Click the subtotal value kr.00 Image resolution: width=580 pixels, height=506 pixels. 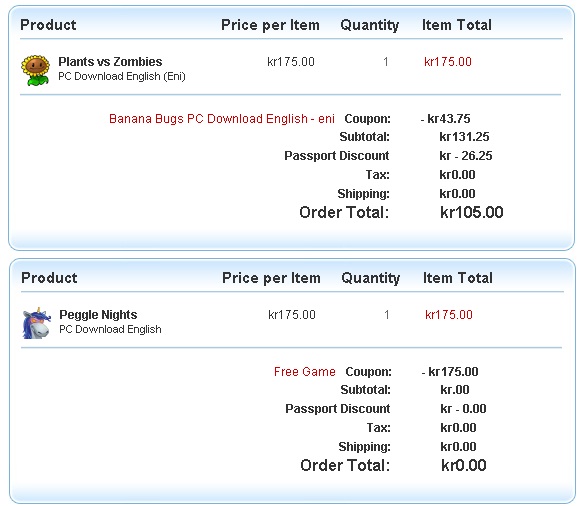coord(455,390)
